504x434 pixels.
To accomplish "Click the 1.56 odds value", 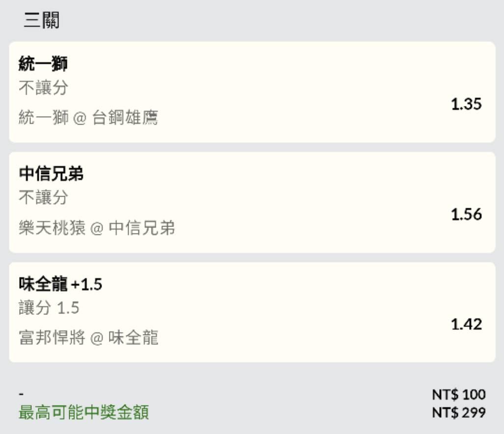I will pos(466,214).
